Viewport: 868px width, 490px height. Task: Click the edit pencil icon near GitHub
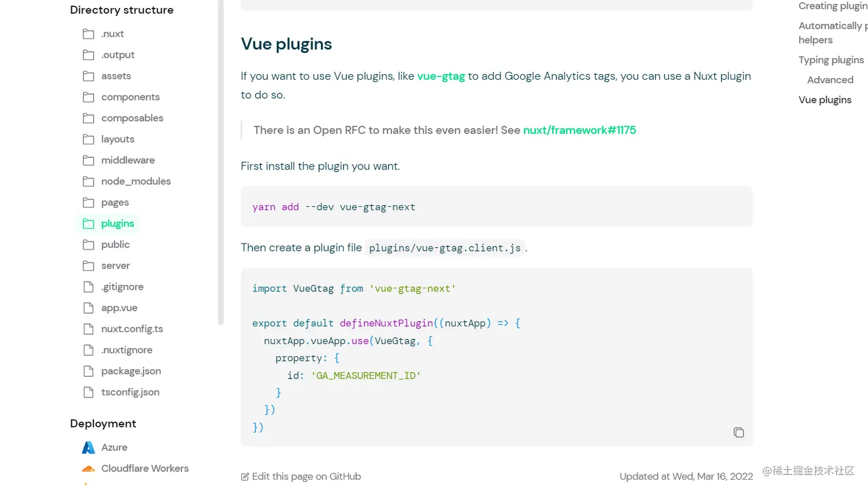coord(245,477)
